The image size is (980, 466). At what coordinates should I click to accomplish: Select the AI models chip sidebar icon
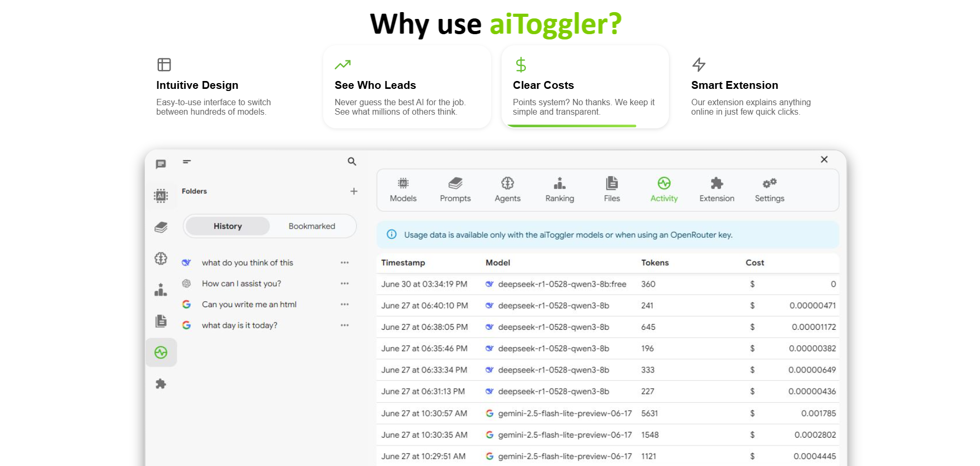161,196
